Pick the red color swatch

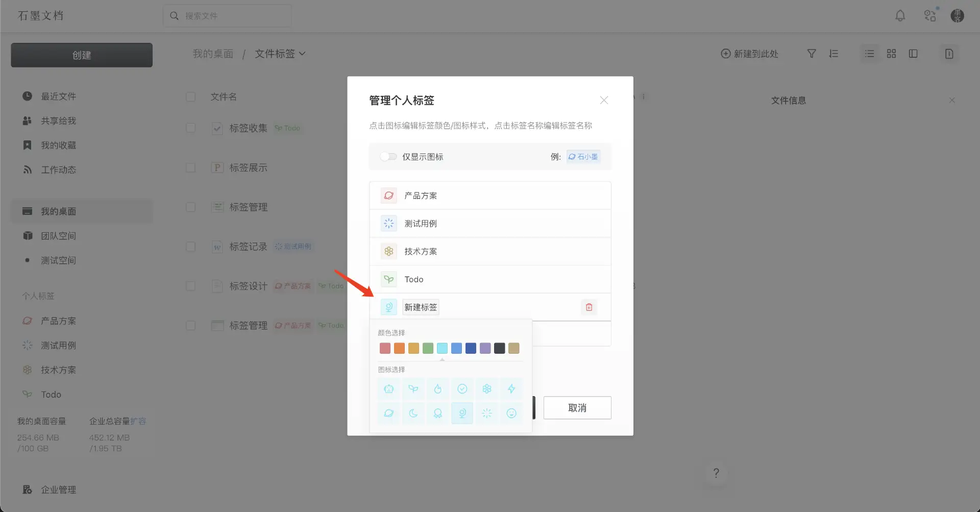(x=385, y=348)
